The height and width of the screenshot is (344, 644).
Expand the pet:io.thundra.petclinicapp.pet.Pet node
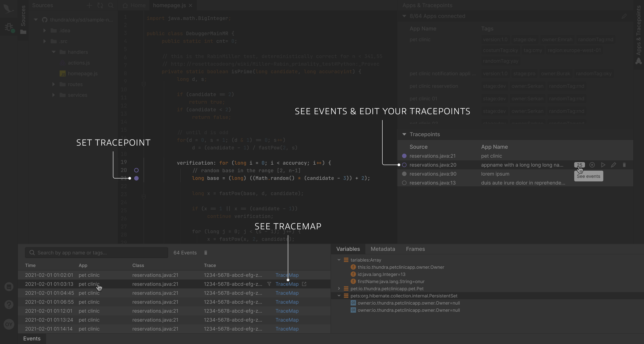tap(339, 288)
